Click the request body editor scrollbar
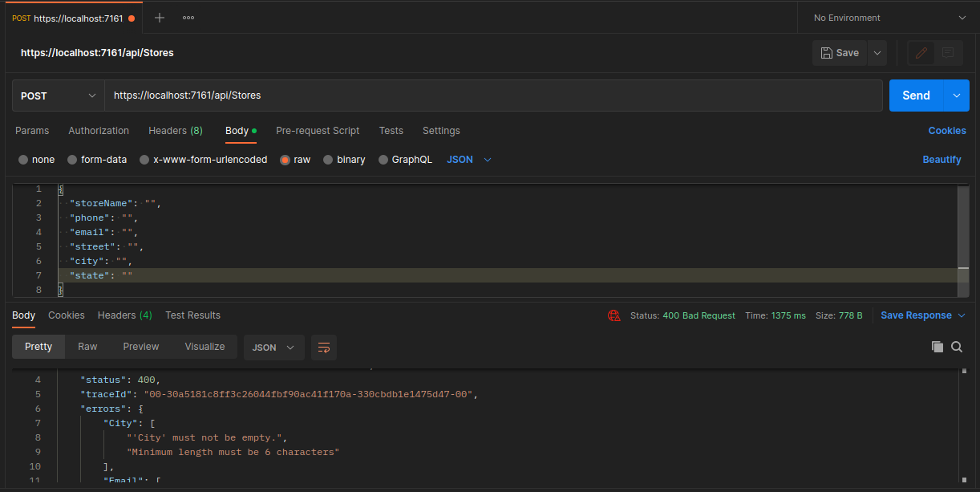This screenshot has width=980, height=492. (x=963, y=241)
